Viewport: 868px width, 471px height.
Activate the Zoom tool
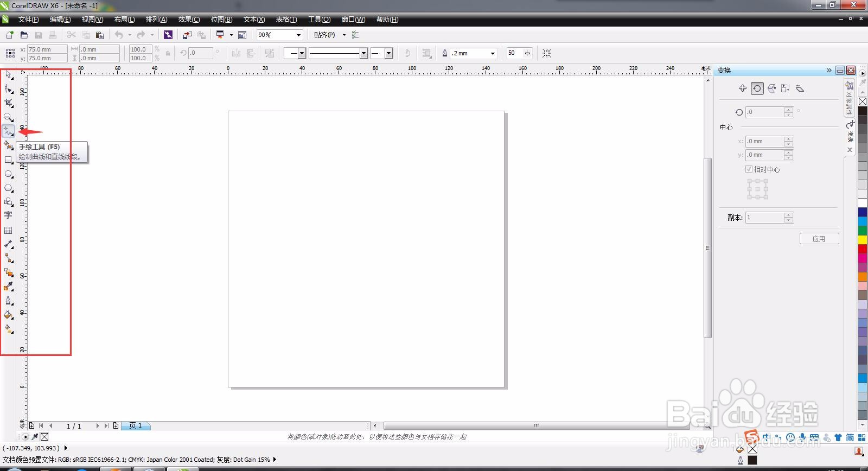[x=9, y=117]
